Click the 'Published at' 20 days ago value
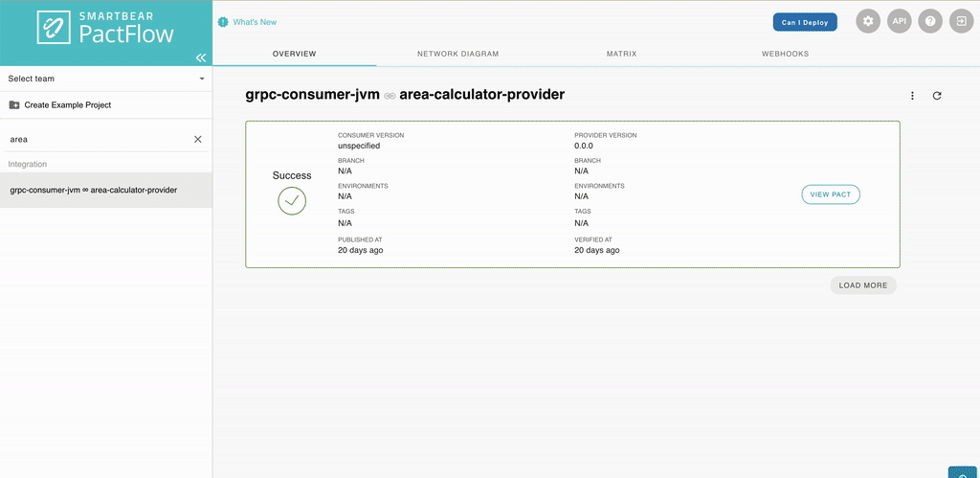This screenshot has height=478, width=980. click(x=361, y=250)
